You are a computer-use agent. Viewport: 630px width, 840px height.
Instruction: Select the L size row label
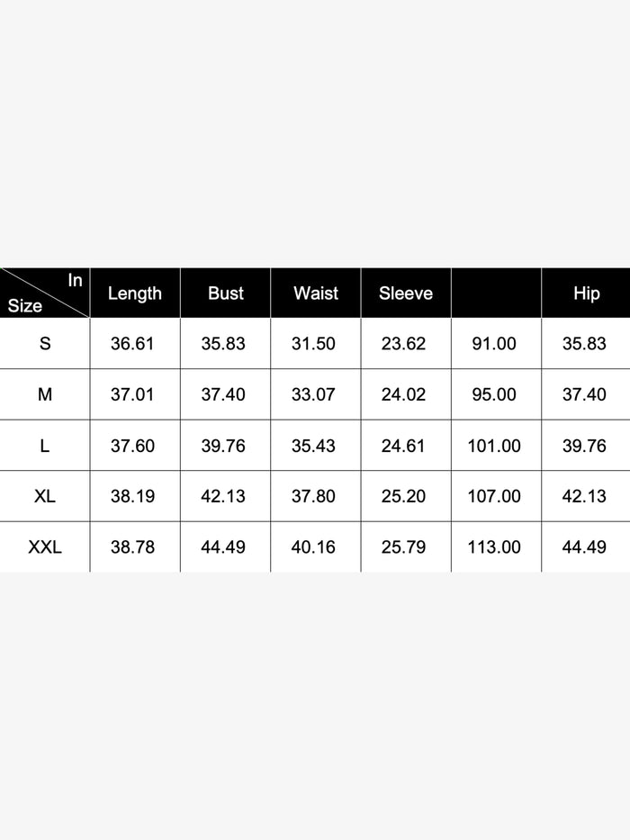(x=45, y=446)
